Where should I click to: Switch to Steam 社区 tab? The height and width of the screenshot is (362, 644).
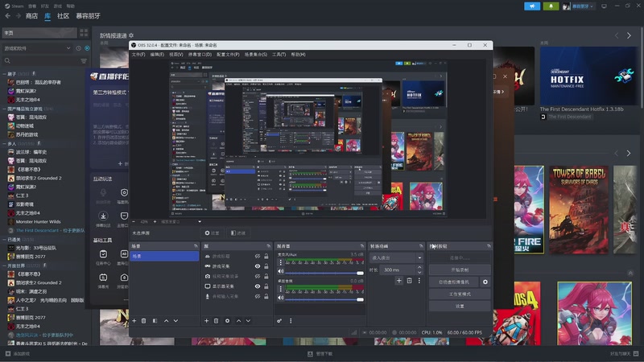click(x=63, y=15)
